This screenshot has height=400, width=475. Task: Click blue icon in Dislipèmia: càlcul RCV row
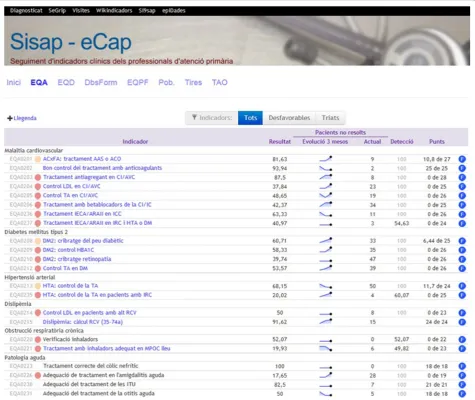point(462,322)
